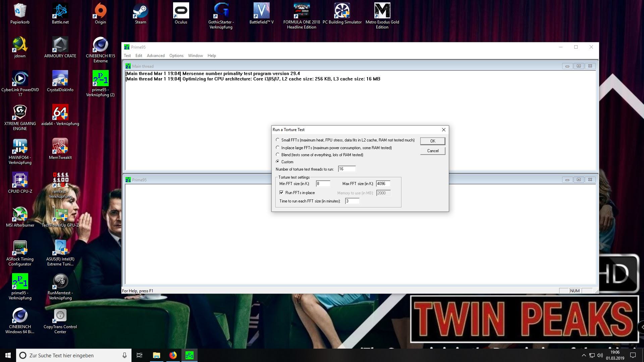
Task: Select the MemTweakIt desktop icon
Action: (60, 149)
